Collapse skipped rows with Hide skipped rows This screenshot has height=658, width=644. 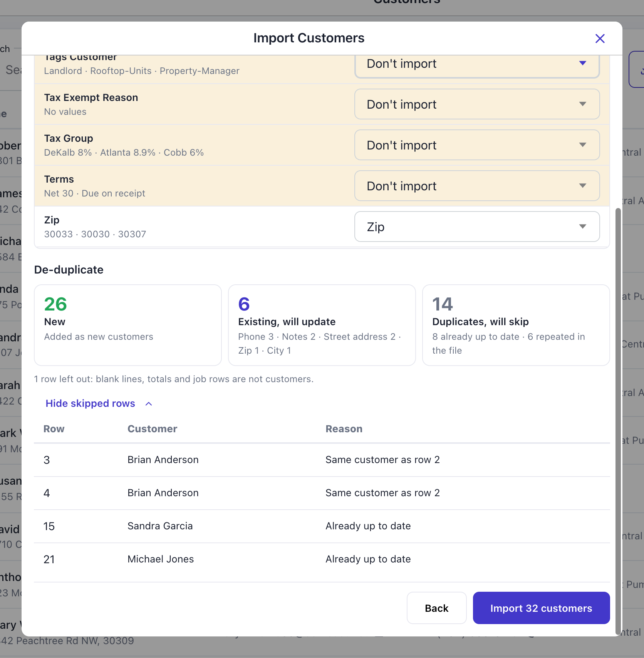pyautogui.click(x=99, y=403)
